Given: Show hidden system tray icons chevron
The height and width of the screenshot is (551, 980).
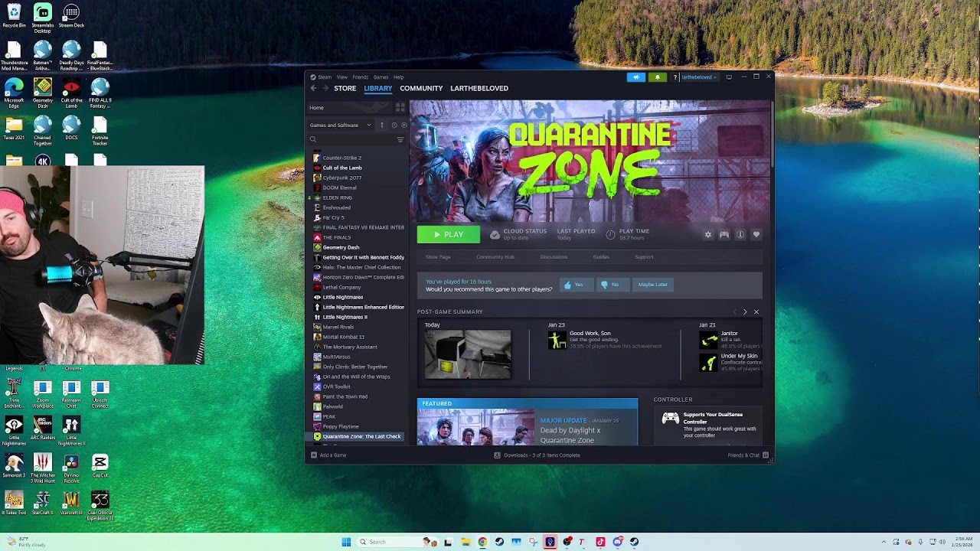Looking at the screenshot, I should coord(884,542).
